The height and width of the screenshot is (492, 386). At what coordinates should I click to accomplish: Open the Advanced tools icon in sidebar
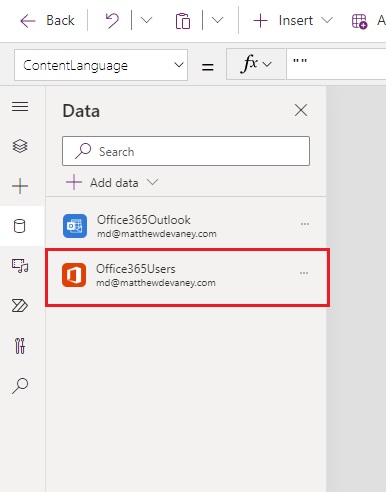click(x=20, y=346)
